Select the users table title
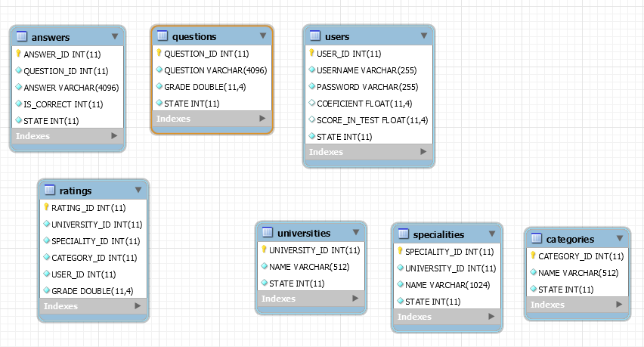Image resolution: width=644 pixels, height=347 pixels. coord(337,36)
